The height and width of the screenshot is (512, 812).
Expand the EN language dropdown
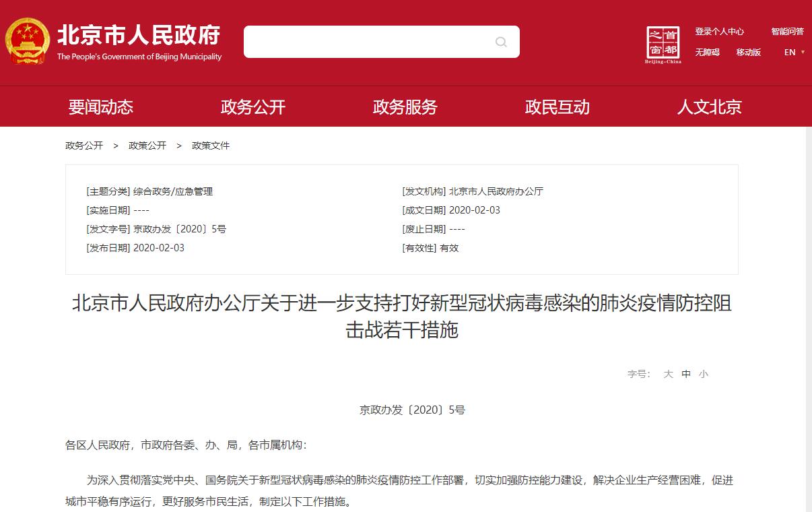click(x=794, y=53)
